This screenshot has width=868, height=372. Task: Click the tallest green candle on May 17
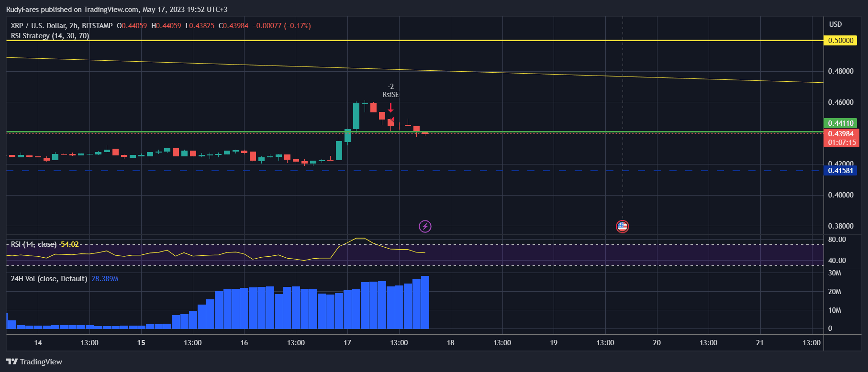(356, 116)
